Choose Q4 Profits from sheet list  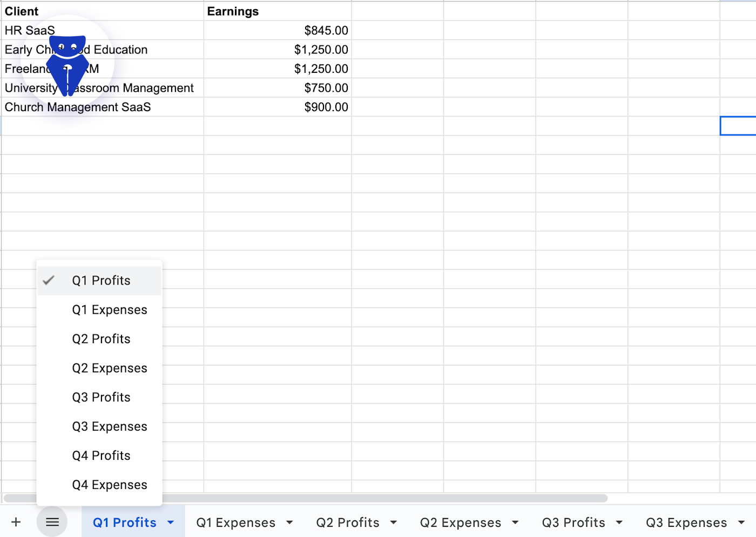pos(99,456)
